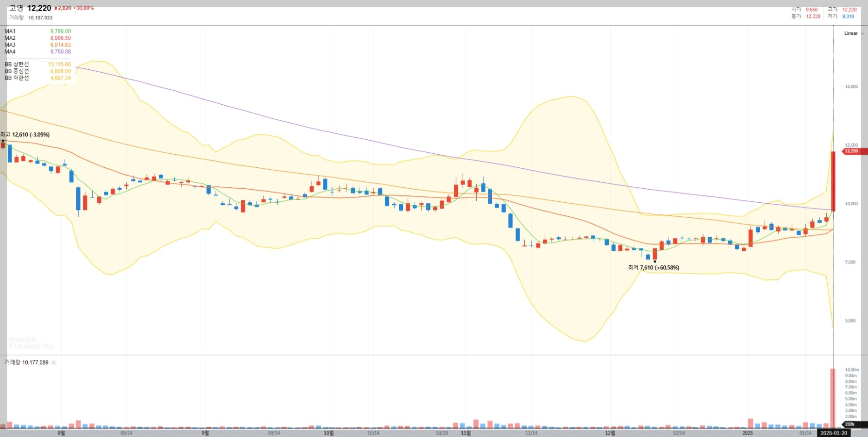Click the 고영 stock name in header
The width and height of the screenshot is (868, 437).
coord(16,8)
